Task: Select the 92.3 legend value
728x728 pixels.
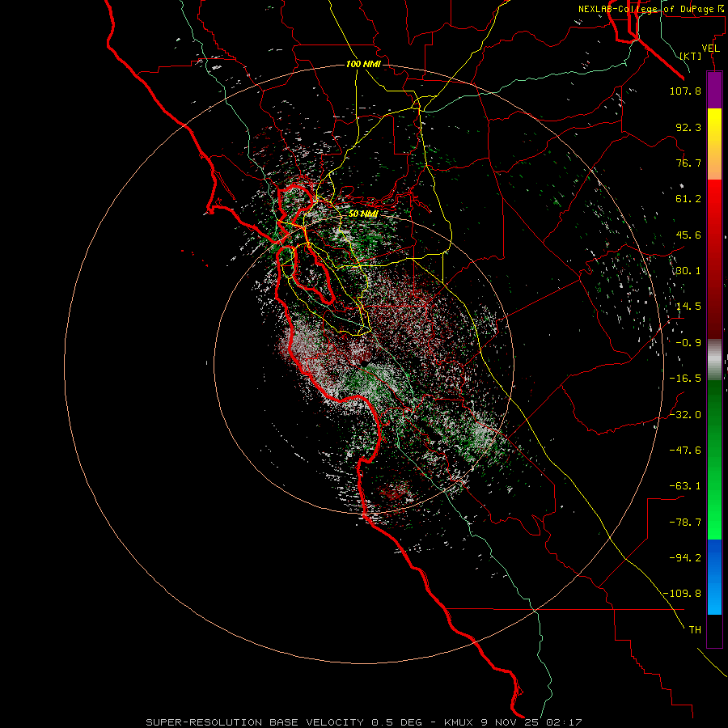Action: (x=688, y=127)
